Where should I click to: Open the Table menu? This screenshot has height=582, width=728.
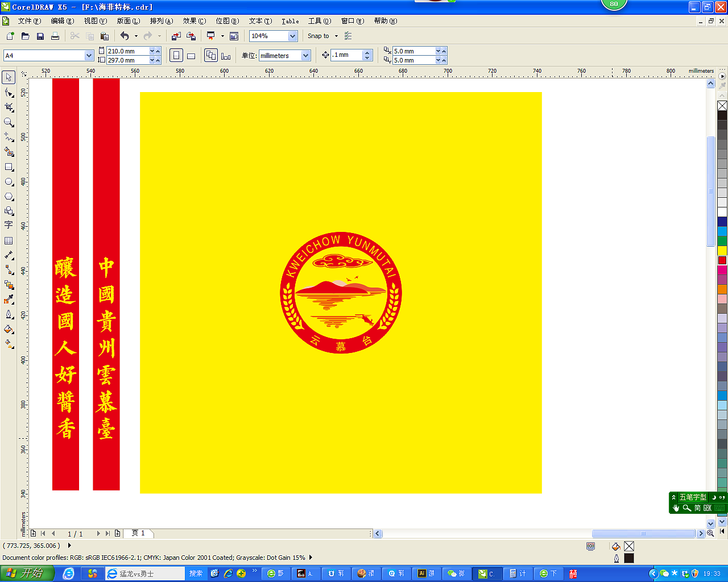[x=290, y=21]
